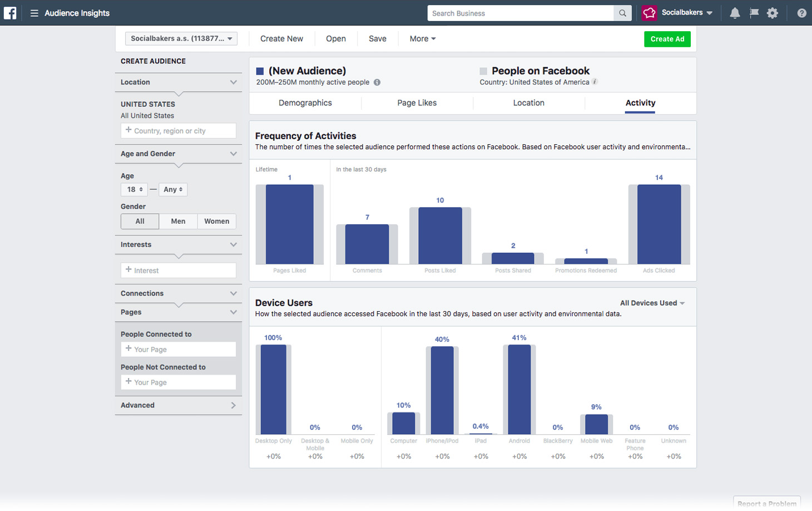Collapse the Interests section chevron
Viewport: 812px width, 511px height.
coord(234,244)
